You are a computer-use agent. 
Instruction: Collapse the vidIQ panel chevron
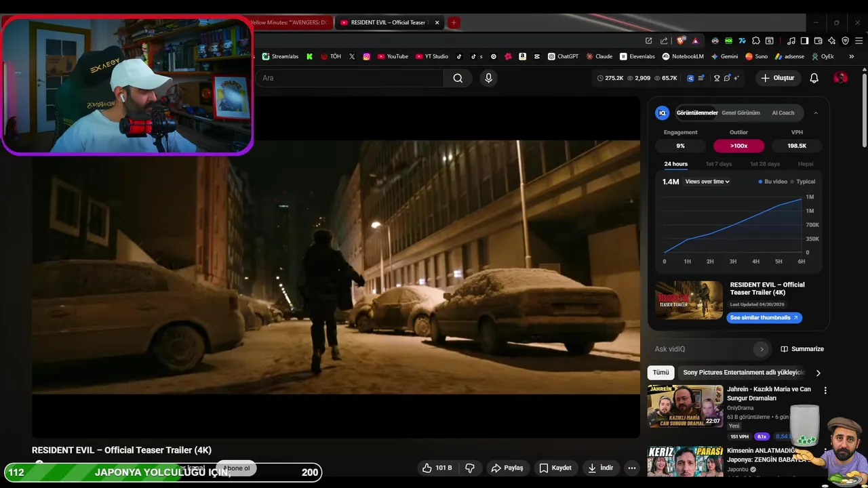point(816,113)
